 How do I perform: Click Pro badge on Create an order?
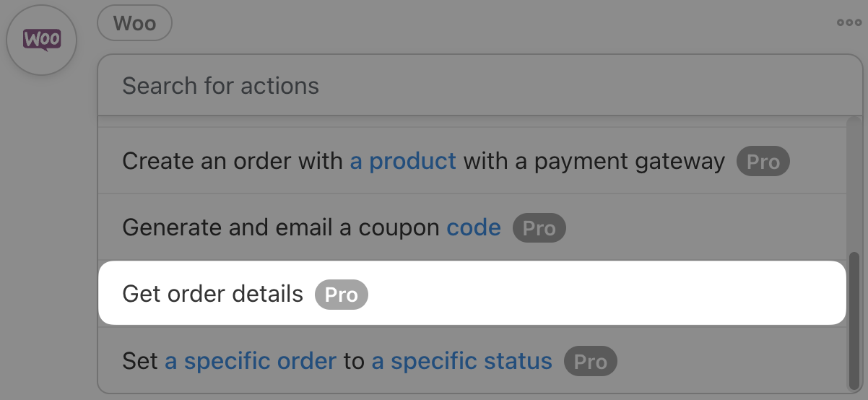click(x=763, y=162)
